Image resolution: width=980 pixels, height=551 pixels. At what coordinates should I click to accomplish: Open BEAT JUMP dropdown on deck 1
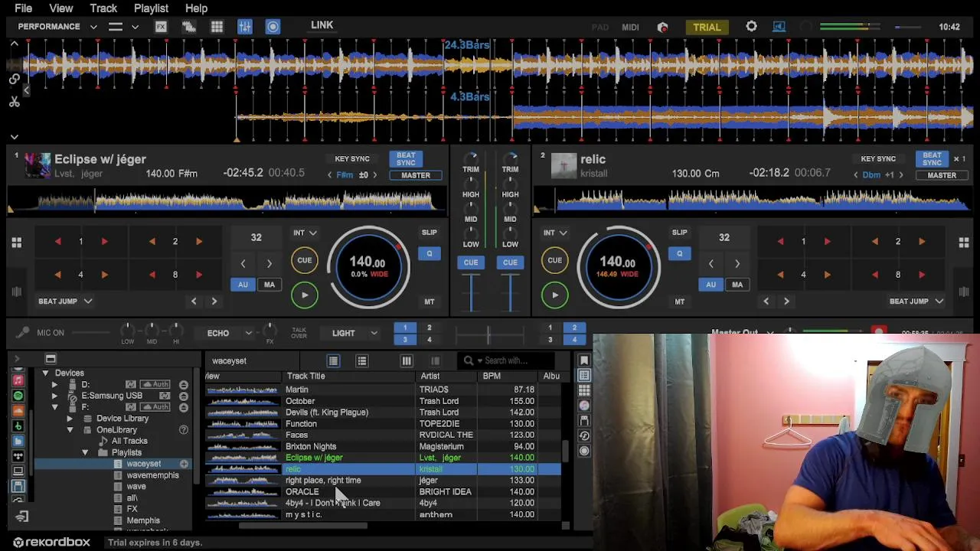pos(65,302)
